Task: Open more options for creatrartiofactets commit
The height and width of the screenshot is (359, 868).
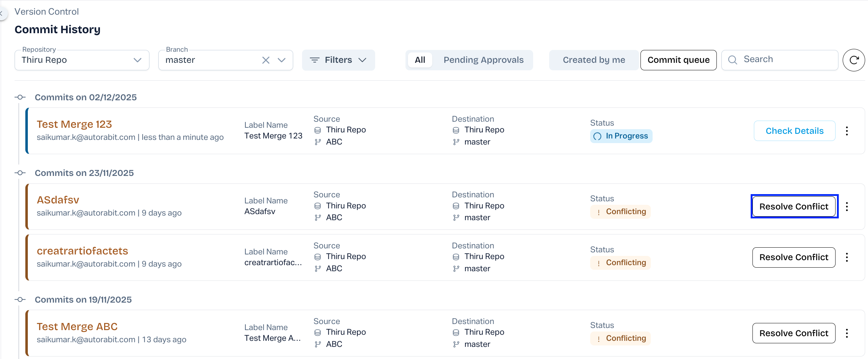Action: click(x=847, y=257)
